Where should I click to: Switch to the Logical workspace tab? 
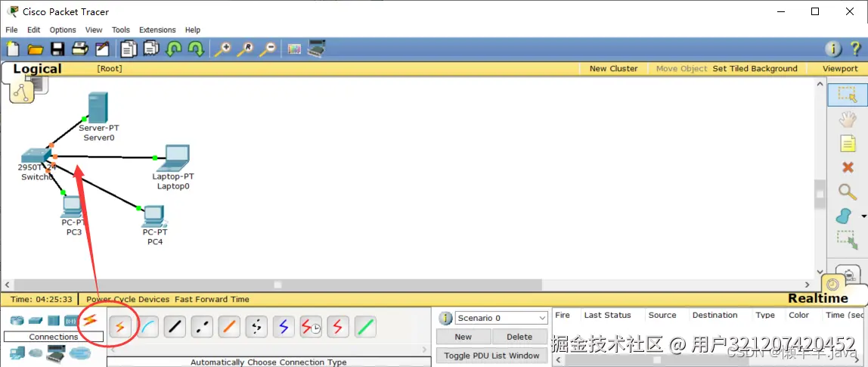tap(37, 69)
